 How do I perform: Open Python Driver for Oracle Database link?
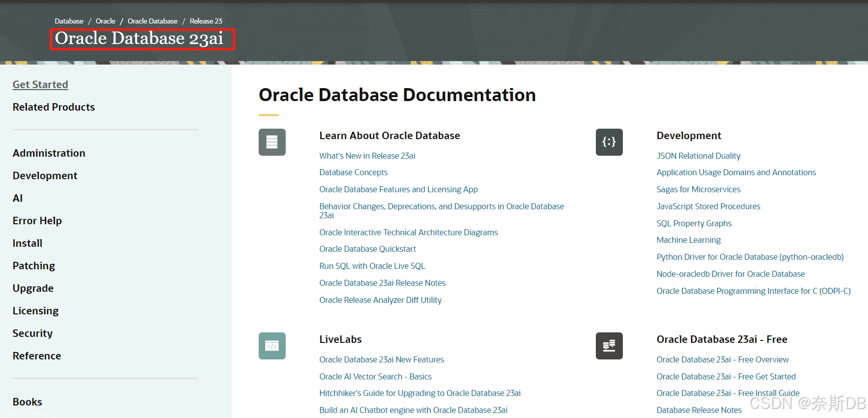pyautogui.click(x=750, y=257)
